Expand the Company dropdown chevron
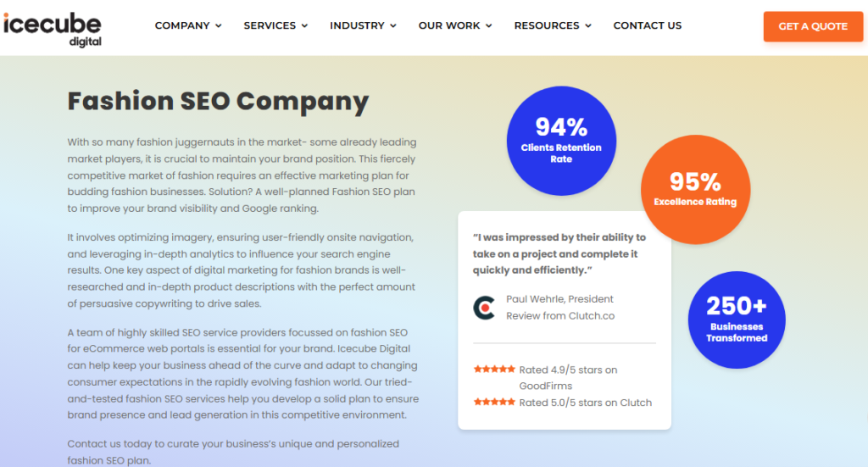The width and height of the screenshot is (868, 467). [x=219, y=26]
